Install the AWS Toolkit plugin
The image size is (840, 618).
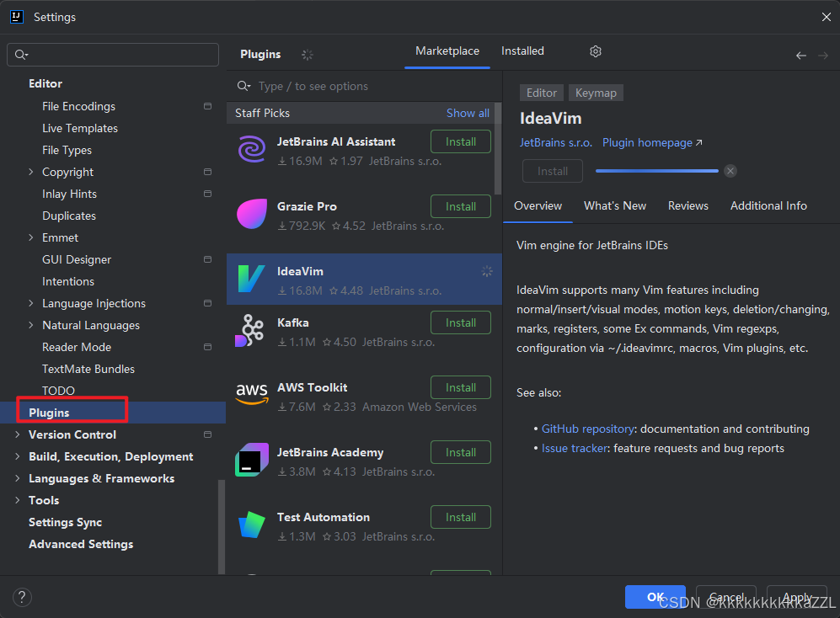click(x=461, y=387)
